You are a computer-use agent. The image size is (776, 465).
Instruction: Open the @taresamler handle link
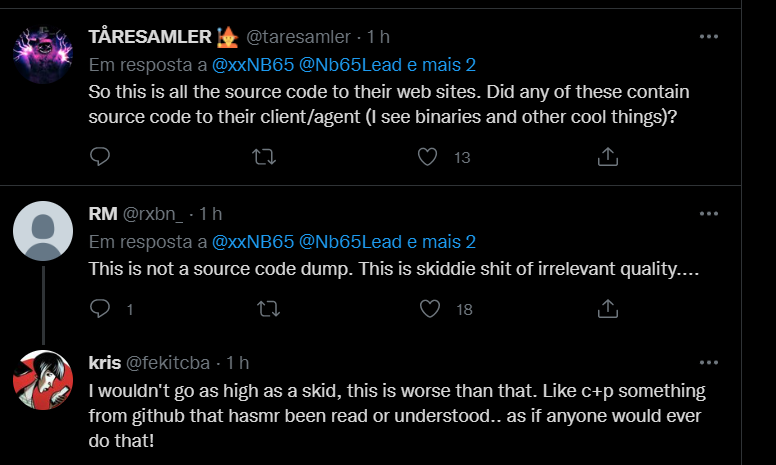pos(298,37)
